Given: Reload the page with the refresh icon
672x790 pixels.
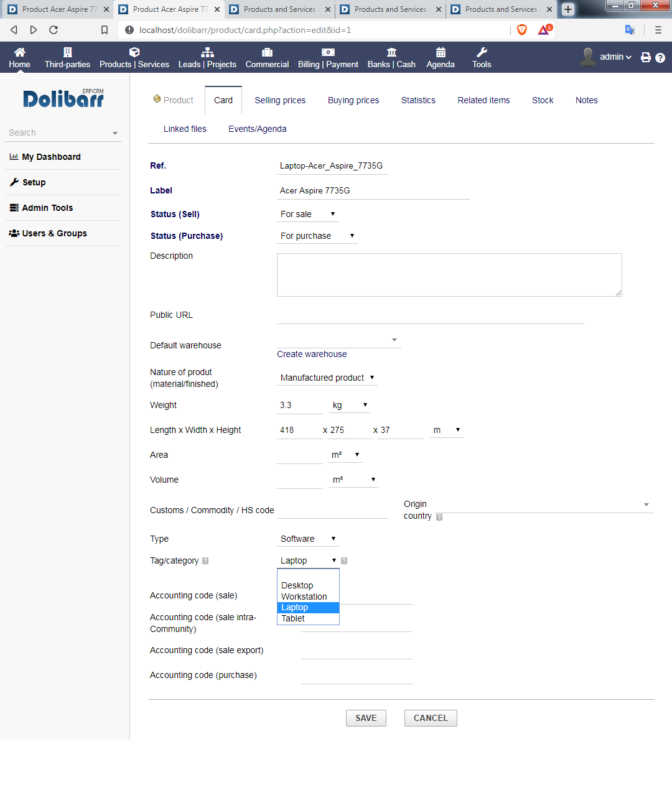Looking at the screenshot, I should point(54,30).
